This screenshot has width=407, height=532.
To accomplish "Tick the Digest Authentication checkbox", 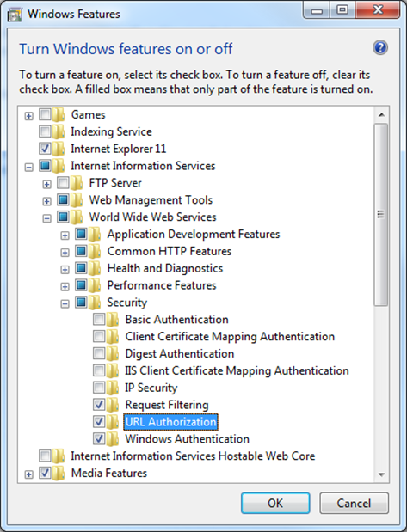I will pyautogui.click(x=99, y=353).
